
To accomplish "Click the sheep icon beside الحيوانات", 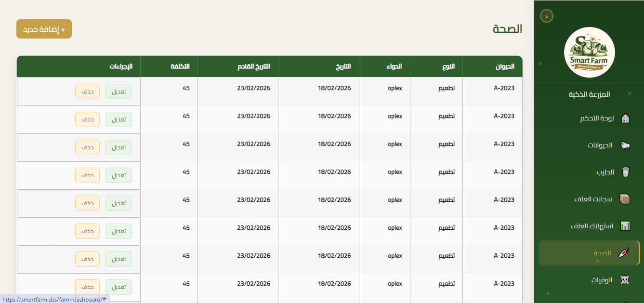I will [x=625, y=145].
